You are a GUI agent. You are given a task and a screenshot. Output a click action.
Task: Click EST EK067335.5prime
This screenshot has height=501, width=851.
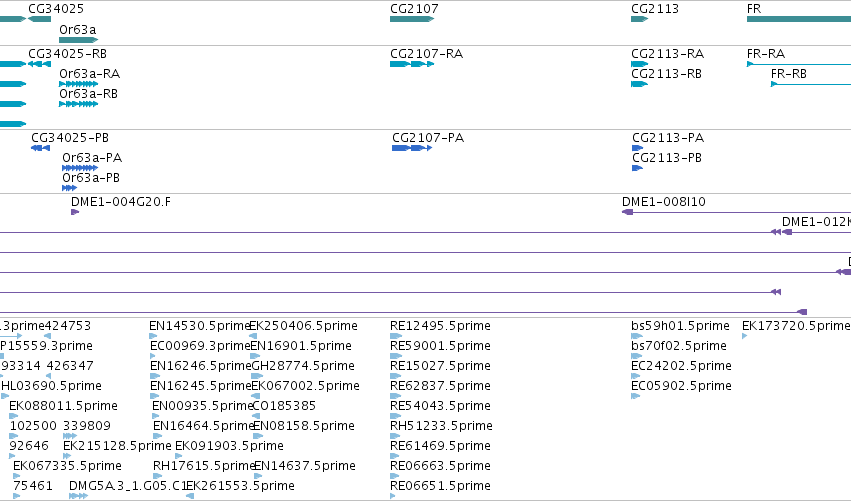click(x=67, y=466)
